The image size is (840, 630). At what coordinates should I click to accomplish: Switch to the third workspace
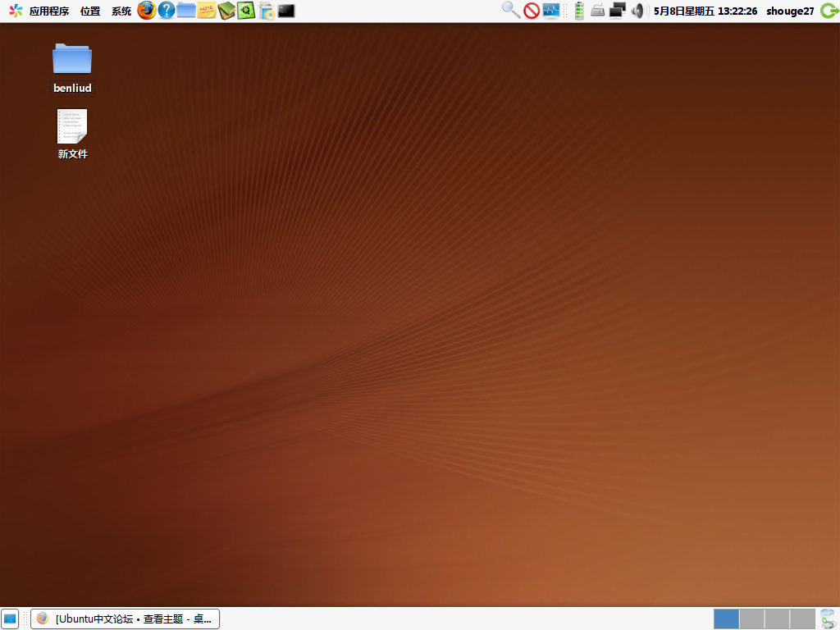pyautogui.click(x=777, y=619)
